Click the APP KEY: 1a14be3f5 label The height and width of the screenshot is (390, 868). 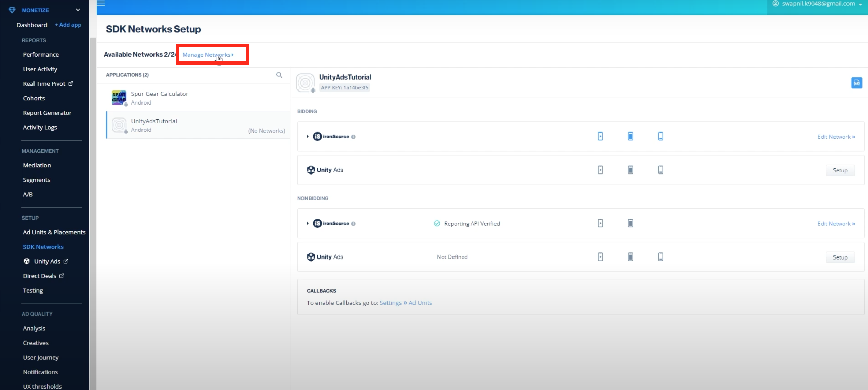click(x=344, y=88)
